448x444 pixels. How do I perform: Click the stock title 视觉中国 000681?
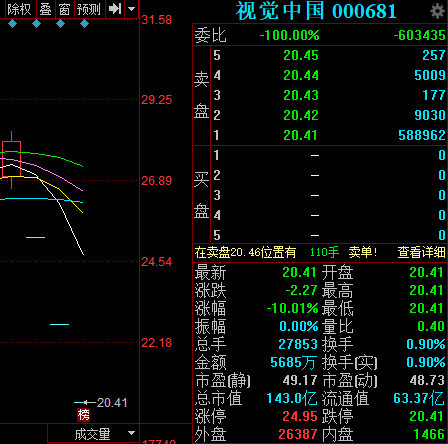pos(316,11)
